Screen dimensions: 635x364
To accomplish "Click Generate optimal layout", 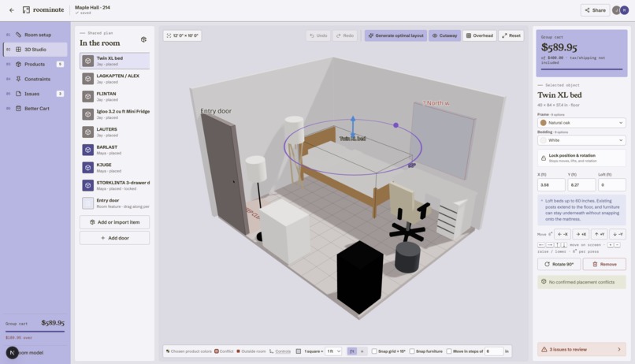I will tap(395, 35).
